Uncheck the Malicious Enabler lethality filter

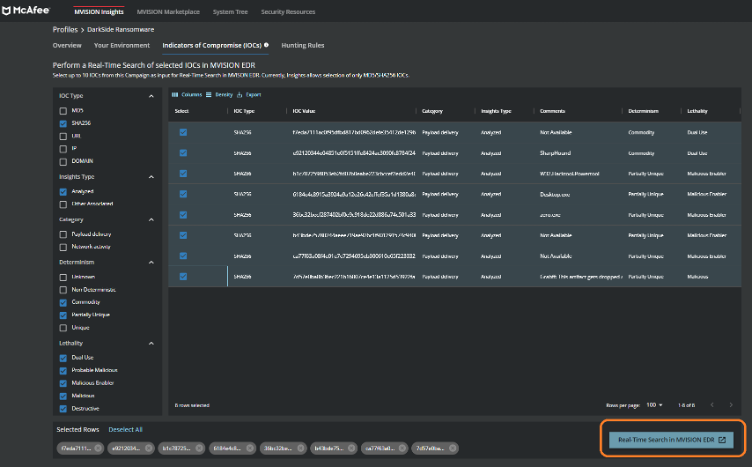click(x=63, y=384)
